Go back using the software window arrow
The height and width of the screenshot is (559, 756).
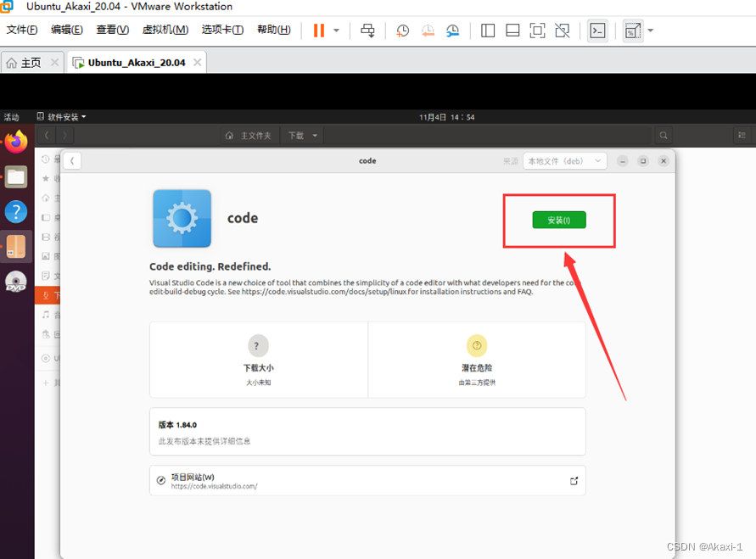[72, 161]
